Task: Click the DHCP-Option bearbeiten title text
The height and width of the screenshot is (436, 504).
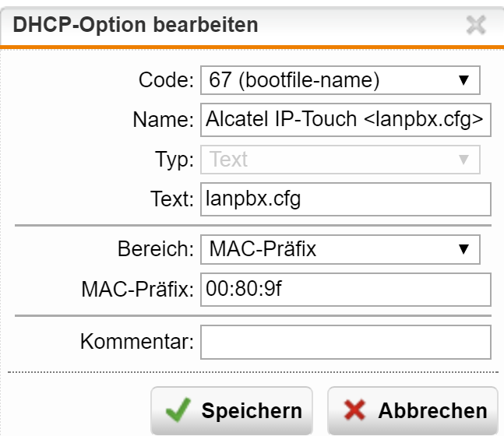Action: pos(136,25)
